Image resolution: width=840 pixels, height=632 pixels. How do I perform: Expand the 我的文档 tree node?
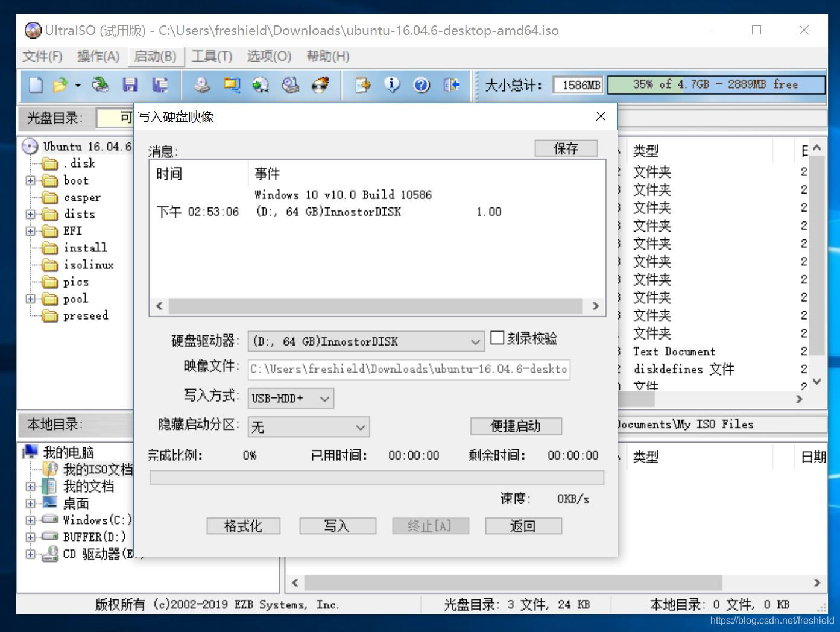pyautogui.click(x=30, y=486)
